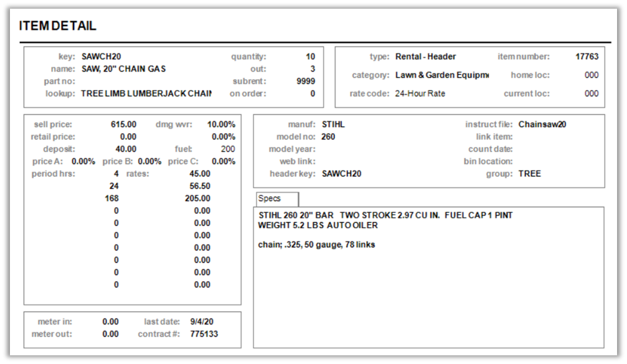The height and width of the screenshot is (364, 627).
Task: Click the quantity value 10
Action: coord(309,57)
